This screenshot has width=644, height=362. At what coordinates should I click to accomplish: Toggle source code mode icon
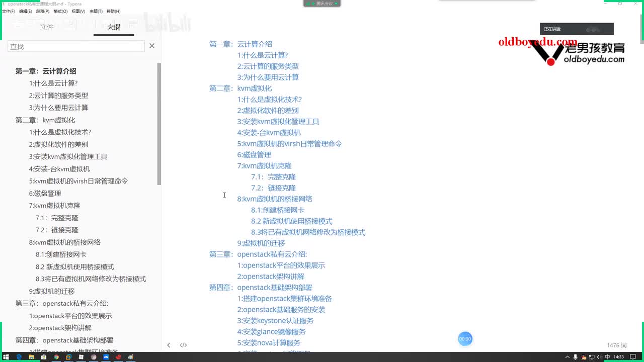pyautogui.click(x=183, y=345)
